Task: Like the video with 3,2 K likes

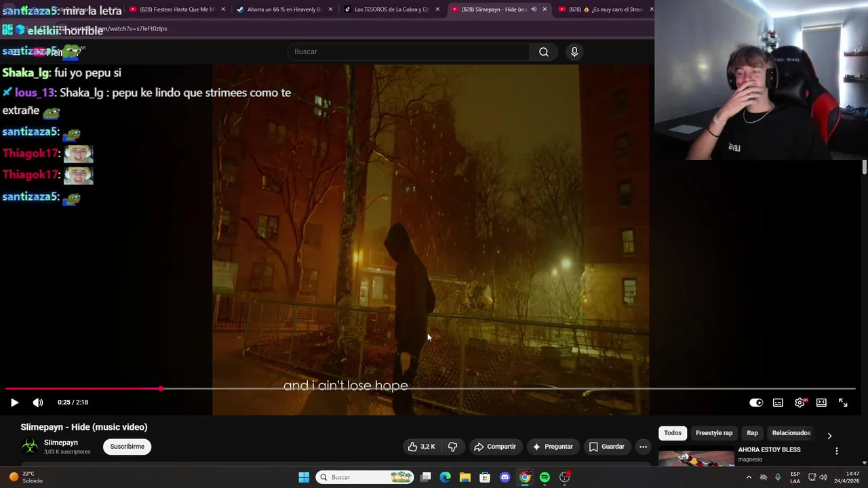Action: coord(421,447)
